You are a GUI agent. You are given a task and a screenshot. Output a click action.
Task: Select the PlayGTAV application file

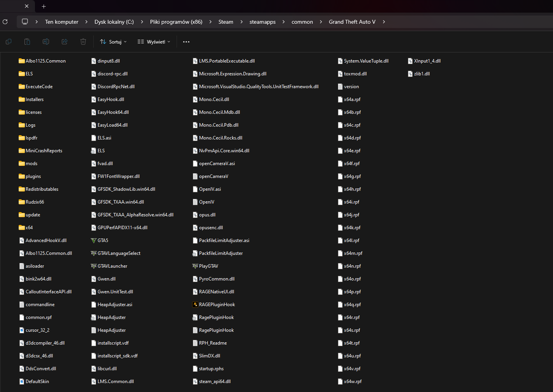208,266
